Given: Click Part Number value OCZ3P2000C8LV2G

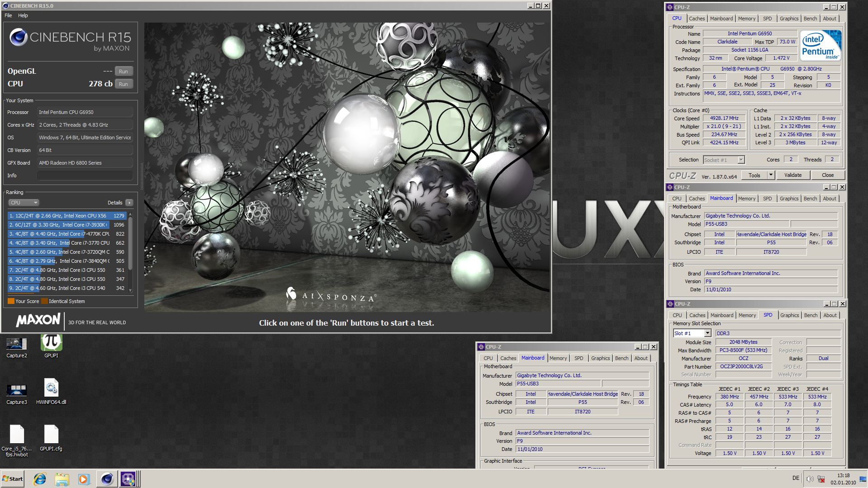Looking at the screenshot, I should pos(744,366).
